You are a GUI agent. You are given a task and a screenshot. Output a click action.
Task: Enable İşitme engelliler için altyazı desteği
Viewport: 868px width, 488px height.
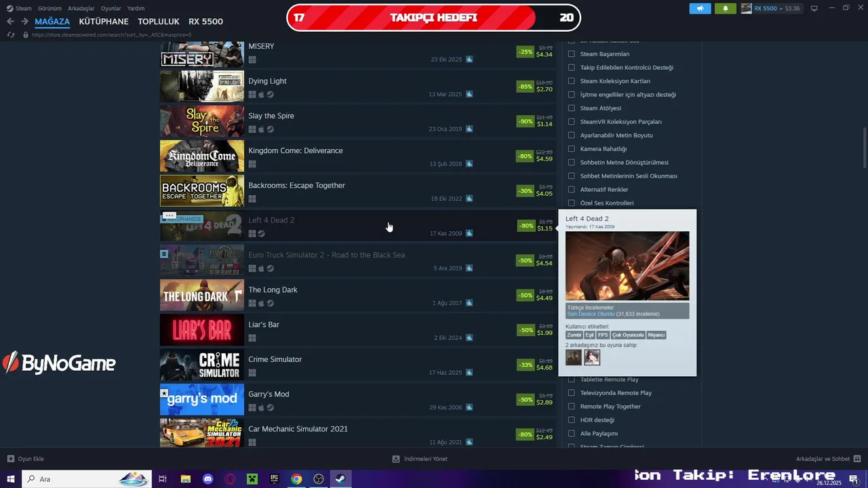coord(572,94)
